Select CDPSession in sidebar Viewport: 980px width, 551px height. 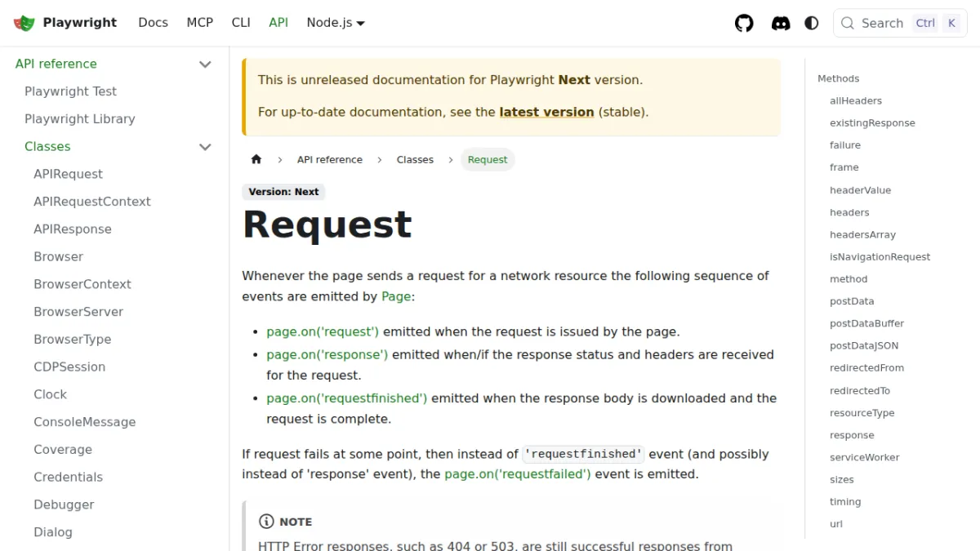69,367
